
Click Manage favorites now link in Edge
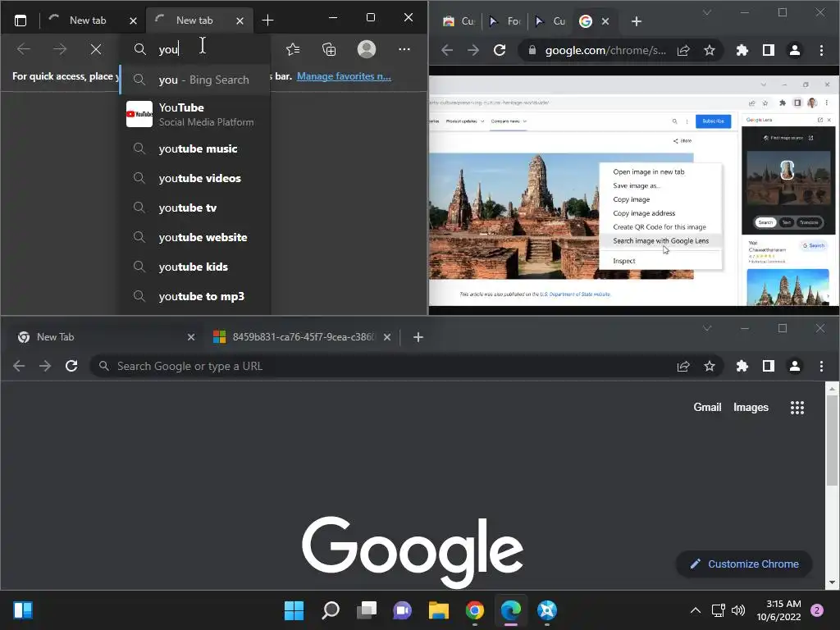[x=344, y=76]
